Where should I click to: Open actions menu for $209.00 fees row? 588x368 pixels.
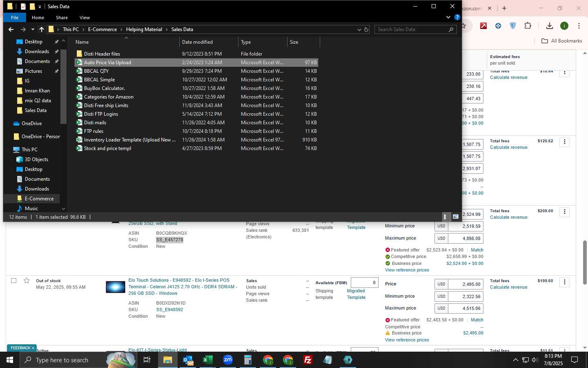point(565,212)
